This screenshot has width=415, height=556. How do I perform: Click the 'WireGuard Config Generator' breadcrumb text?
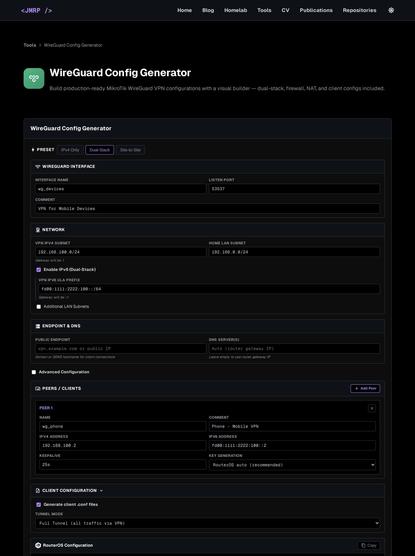[73, 45]
